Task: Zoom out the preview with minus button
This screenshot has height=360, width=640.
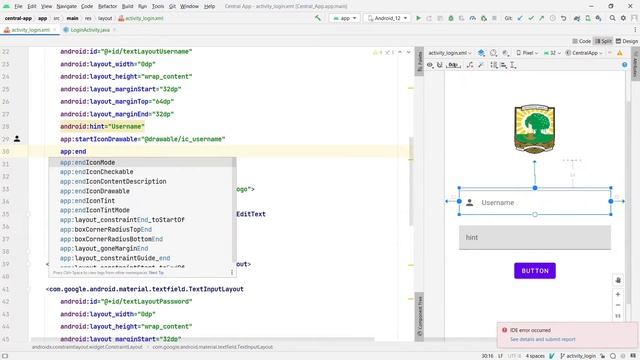Action: tap(618, 305)
